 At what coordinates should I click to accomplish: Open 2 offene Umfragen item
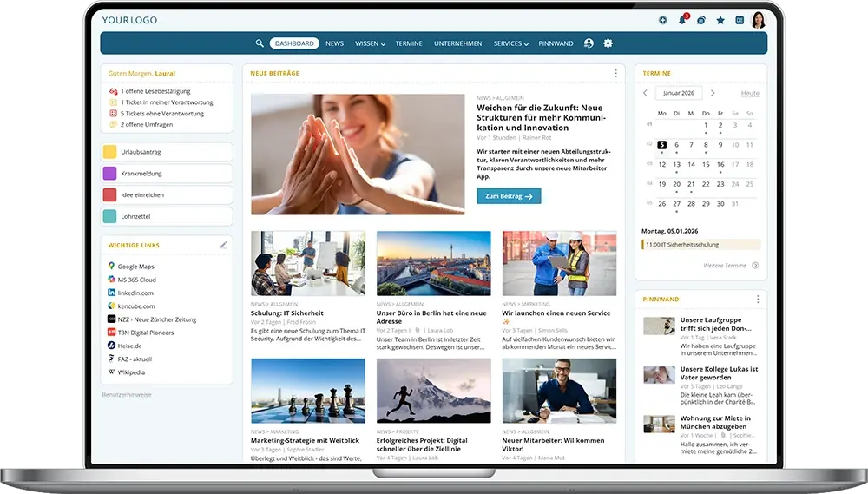click(x=146, y=124)
